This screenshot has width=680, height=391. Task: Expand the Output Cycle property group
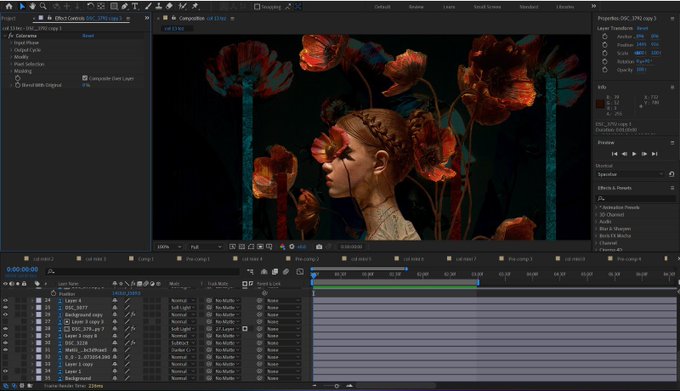tap(11, 50)
